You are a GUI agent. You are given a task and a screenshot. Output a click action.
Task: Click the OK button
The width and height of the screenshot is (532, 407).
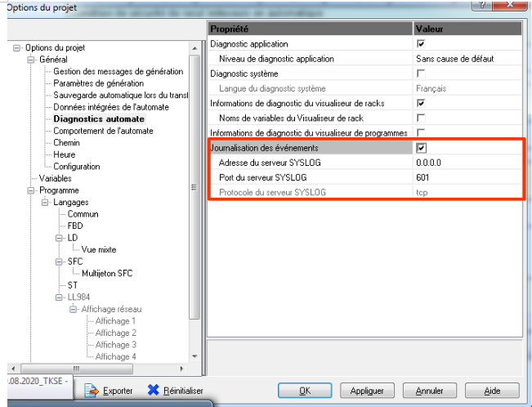[305, 391]
